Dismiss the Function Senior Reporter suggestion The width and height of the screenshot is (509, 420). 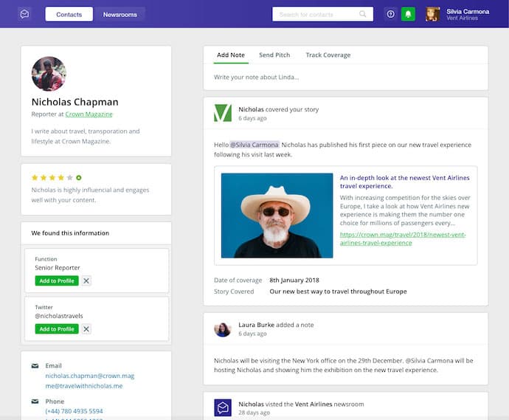pos(86,280)
